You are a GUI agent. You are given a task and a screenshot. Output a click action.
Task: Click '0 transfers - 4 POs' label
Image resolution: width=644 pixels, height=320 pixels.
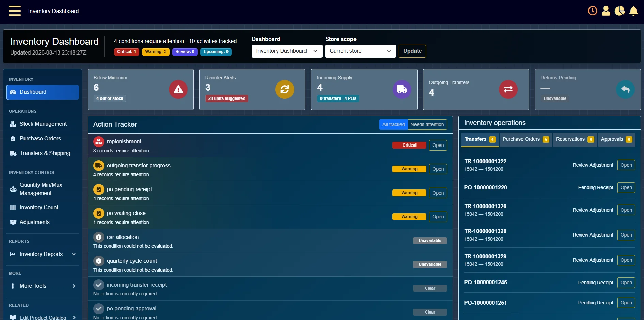338,98
